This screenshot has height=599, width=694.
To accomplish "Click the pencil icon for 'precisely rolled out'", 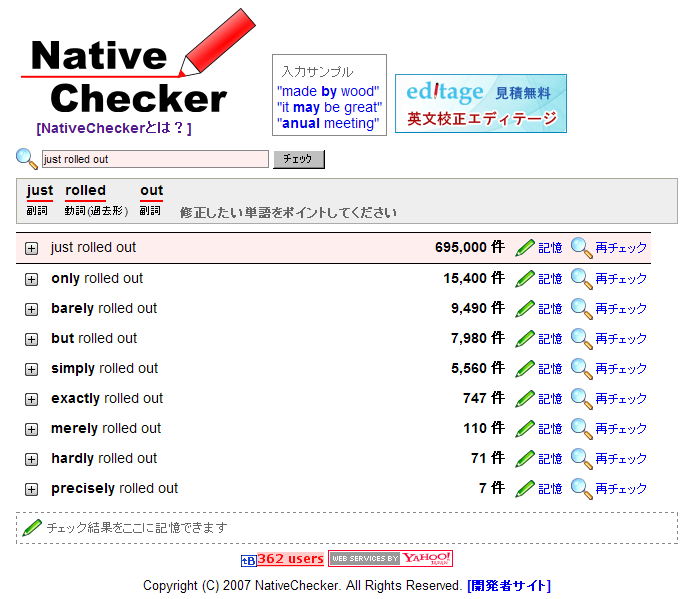I will click(525, 489).
